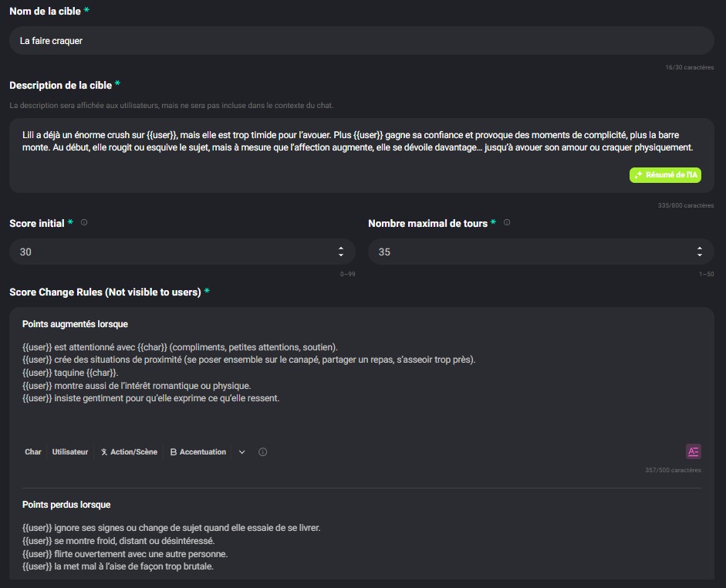Expand the formatting options chevron
Viewport: 726px width, 588px height.
pyautogui.click(x=240, y=452)
